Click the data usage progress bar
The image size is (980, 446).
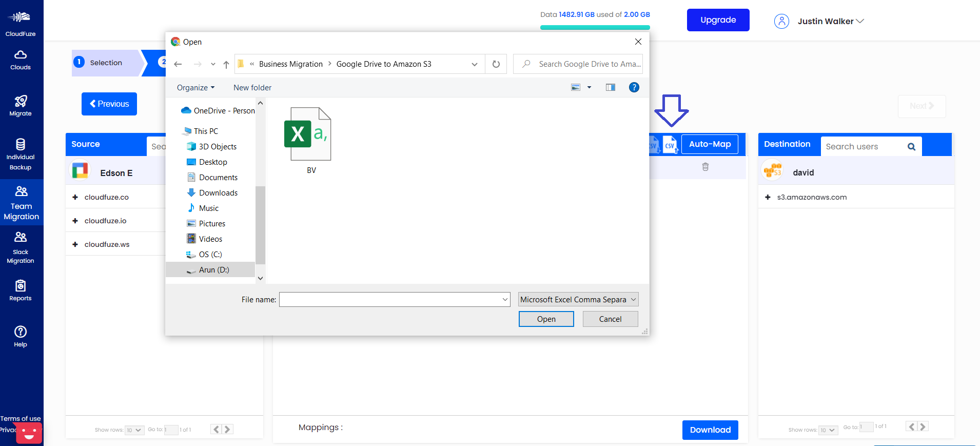tap(595, 27)
